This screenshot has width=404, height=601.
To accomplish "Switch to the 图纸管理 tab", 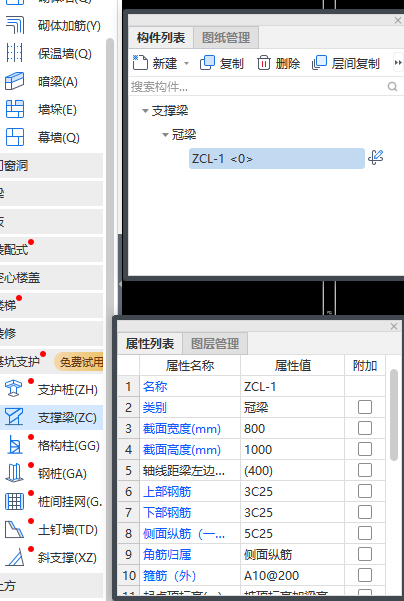I will (226, 38).
